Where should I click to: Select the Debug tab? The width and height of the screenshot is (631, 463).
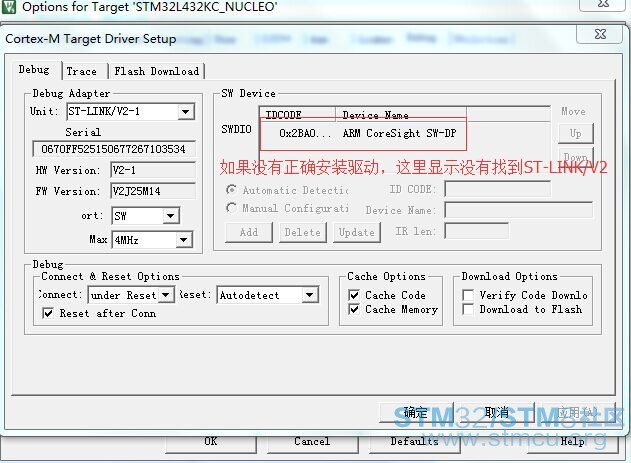click(x=35, y=70)
